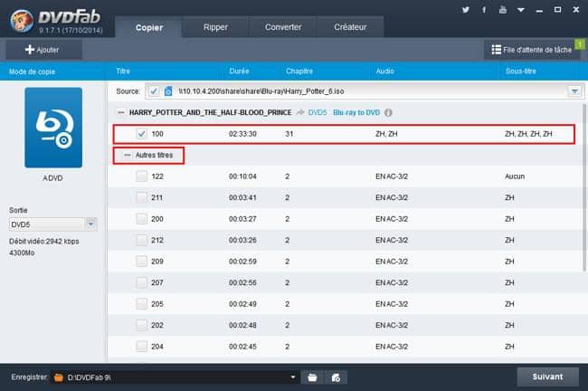This screenshot has height=391, width=588.
Task: Click the green task queue count badge
Action: point(580,44)
